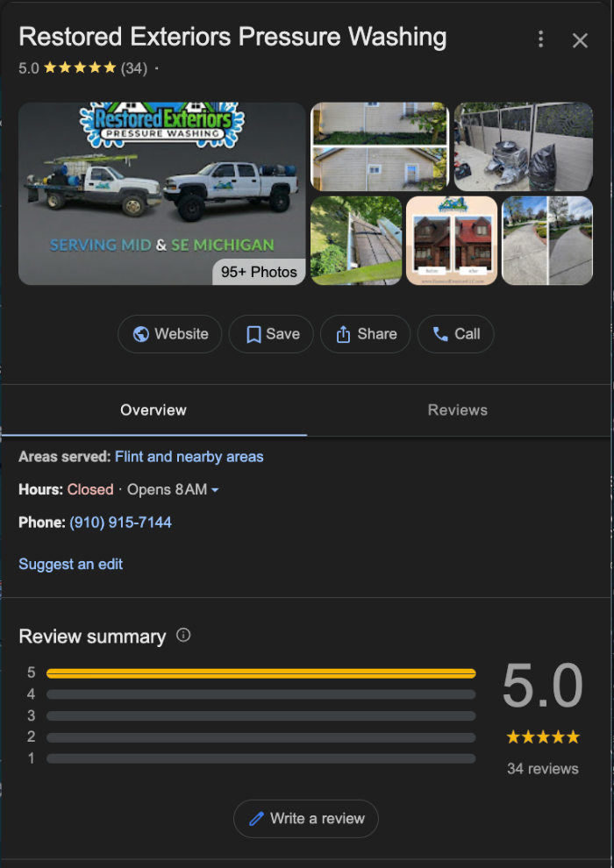Click the 3-star rating bar
The height and width of the screenshot is (868, 614).
(261, 715)
